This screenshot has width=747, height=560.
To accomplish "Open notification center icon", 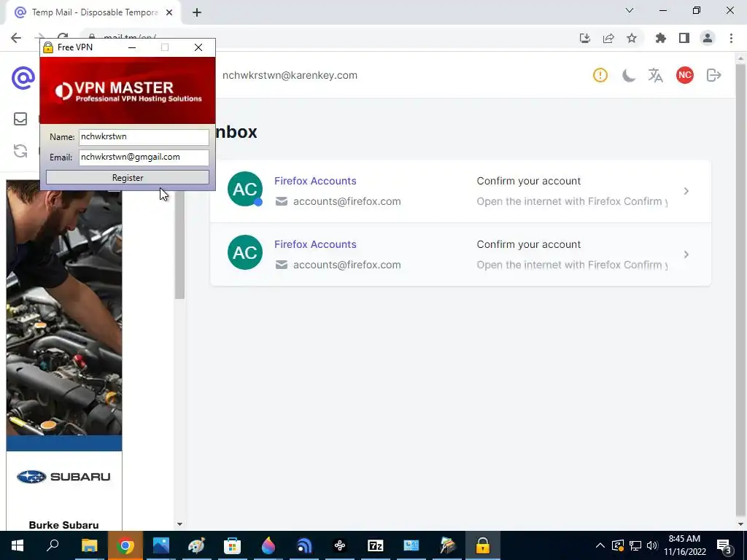I will click(724, 545).
